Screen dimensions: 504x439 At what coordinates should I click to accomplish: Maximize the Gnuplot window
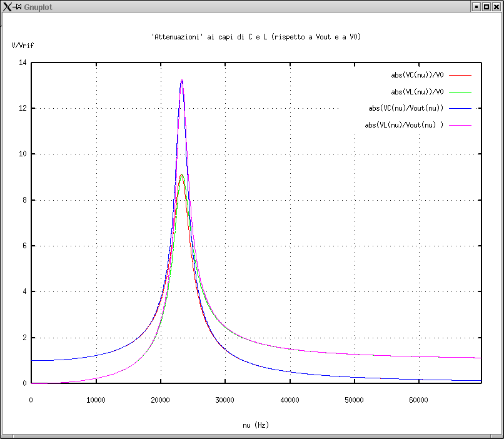click(486, 6)
